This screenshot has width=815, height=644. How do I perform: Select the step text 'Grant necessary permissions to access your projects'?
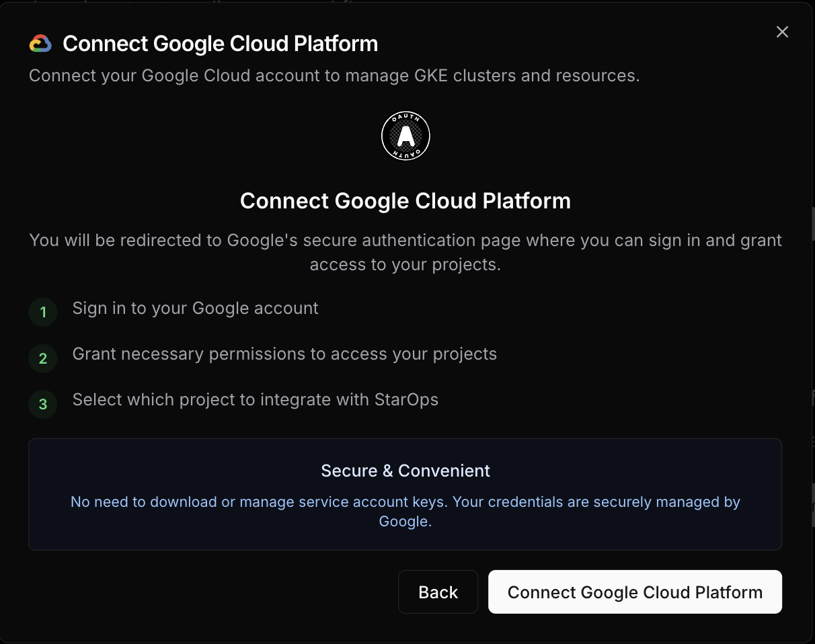tap(284, 354)
